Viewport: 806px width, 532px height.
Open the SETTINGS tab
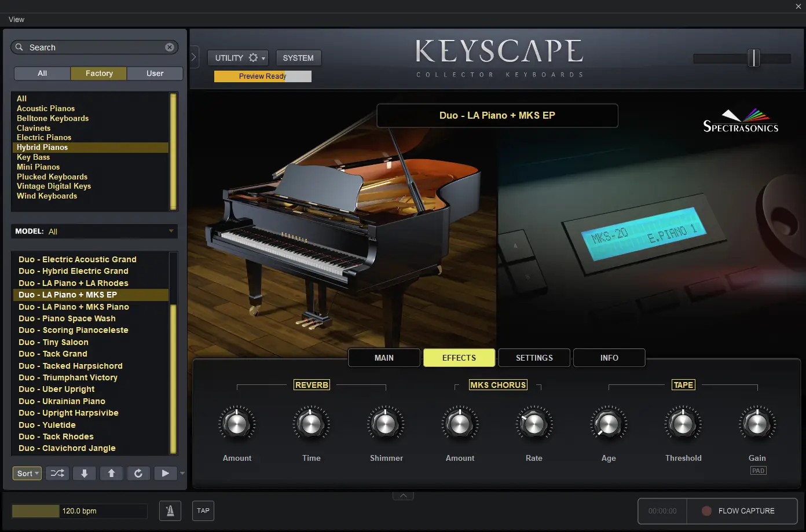click(x=533, y=357)
